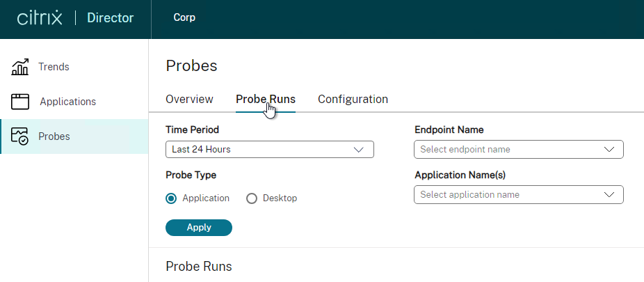This screenshot has height=282, width=644.
Task: Open the Last 24 Hours combo box
Action: tap(270, 150)
